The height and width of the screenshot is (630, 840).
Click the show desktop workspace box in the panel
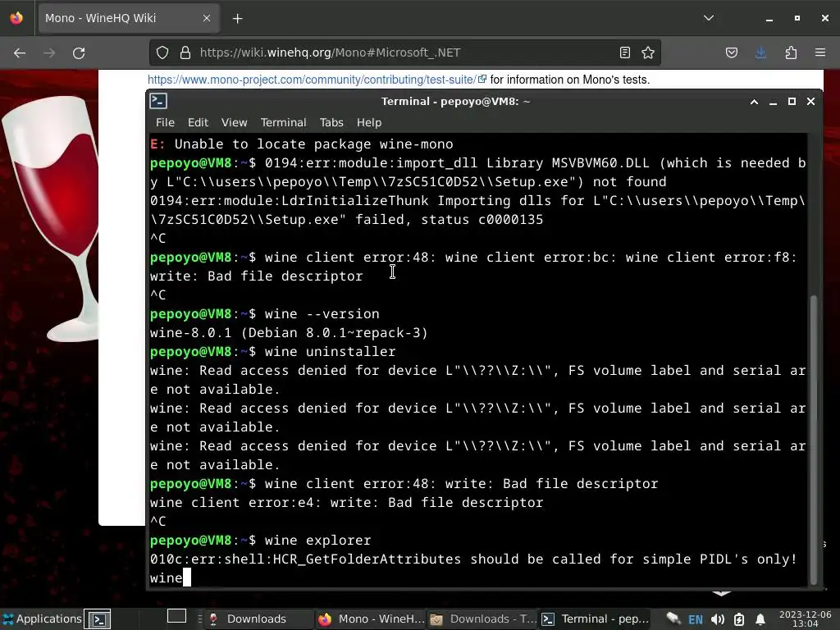click(x=176, y=616)
